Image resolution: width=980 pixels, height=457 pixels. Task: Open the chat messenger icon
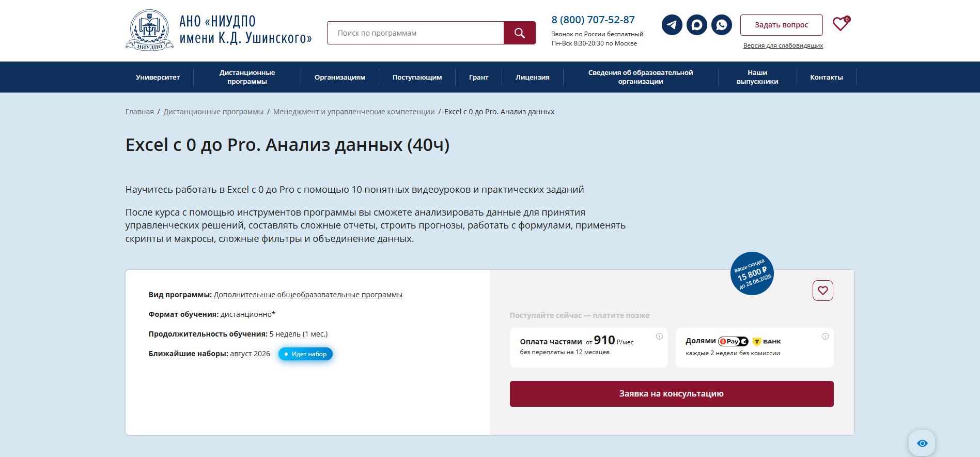tap(696, 25)
